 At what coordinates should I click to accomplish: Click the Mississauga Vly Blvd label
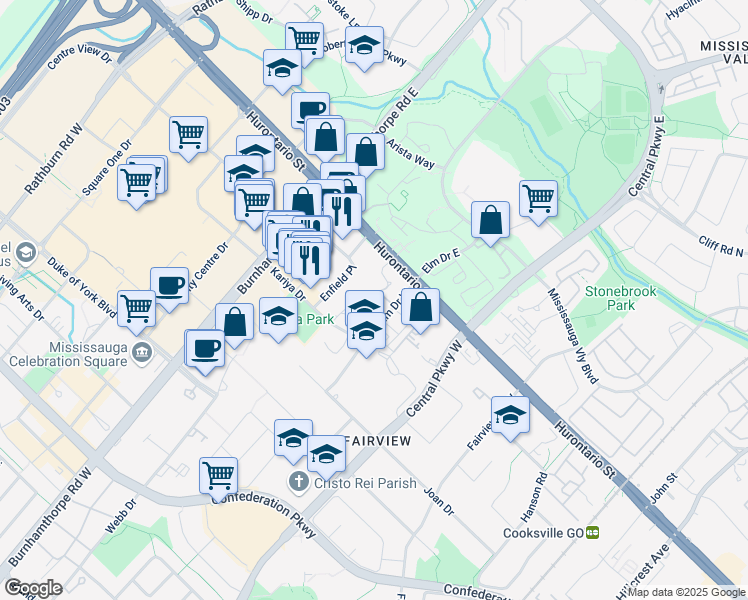click(x=572, y=336)
